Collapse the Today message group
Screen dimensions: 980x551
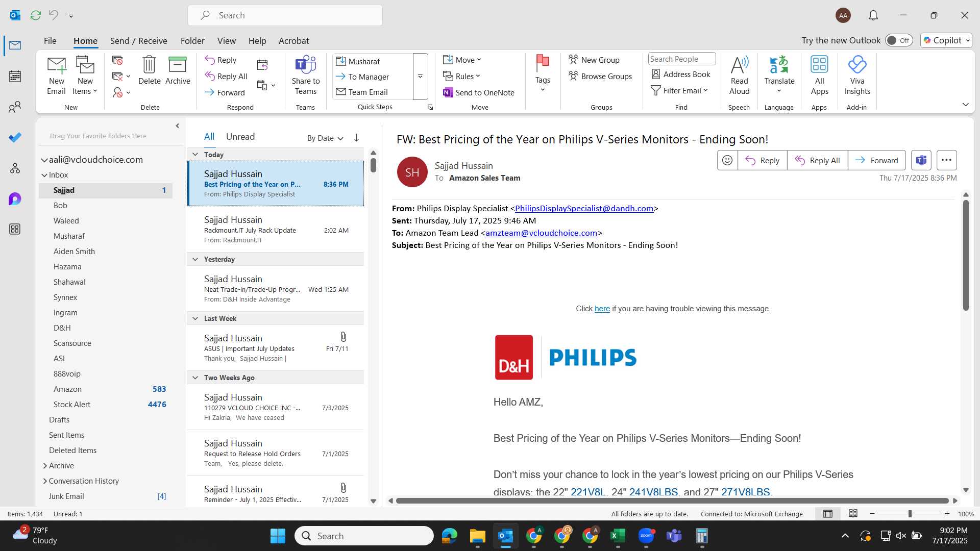pos(195,154)
